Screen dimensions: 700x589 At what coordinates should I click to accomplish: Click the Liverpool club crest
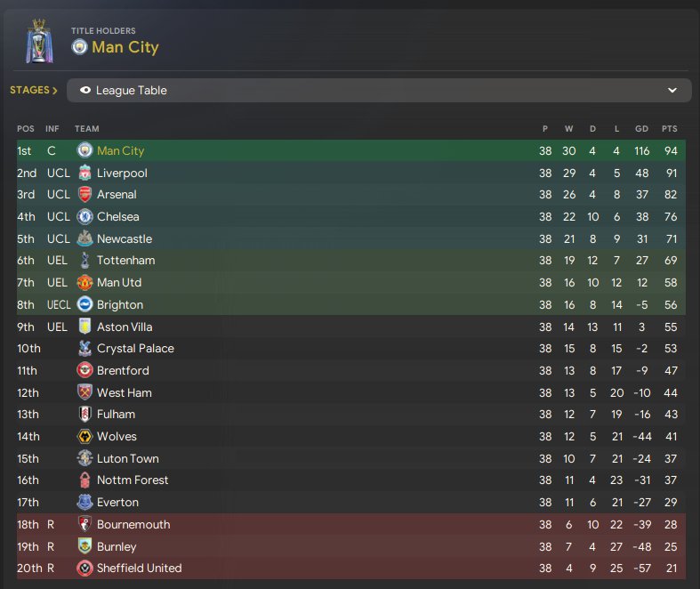(x=84, y=173)
